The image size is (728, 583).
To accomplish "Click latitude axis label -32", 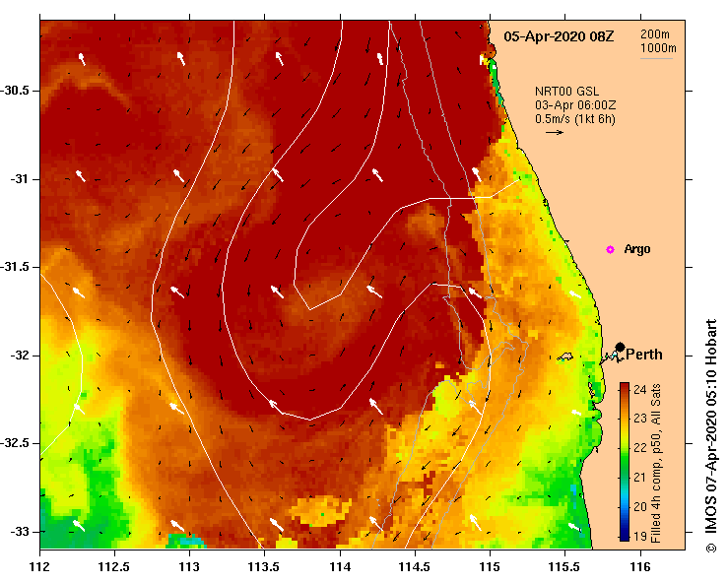I will (20, 356).
